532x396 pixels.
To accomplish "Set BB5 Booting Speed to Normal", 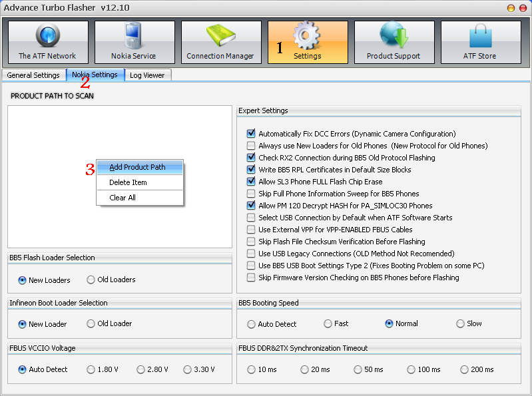I will (389, 323).
